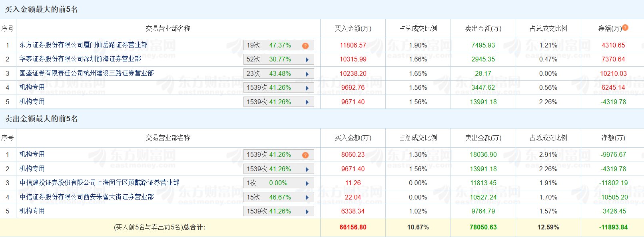Expand arrow in 机构专用 row with net 6245.14
The image size is (644, 237).
coord(307,88)
